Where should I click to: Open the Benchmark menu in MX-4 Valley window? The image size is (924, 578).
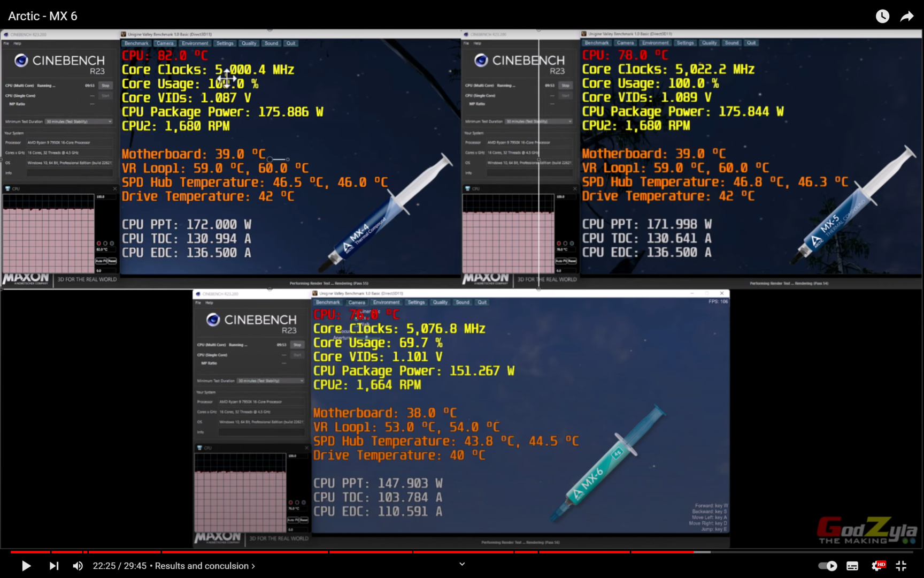[137, 43]
